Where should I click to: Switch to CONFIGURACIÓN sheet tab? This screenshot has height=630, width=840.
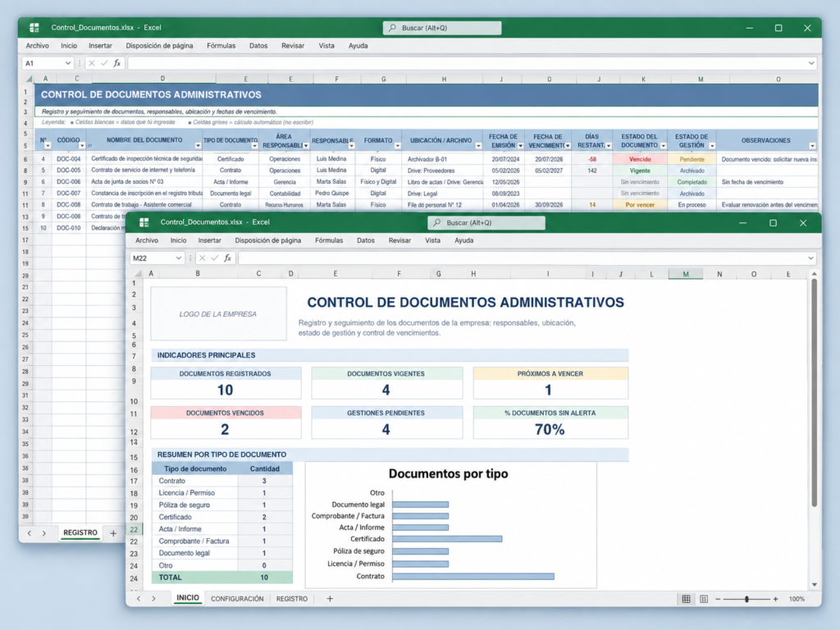(237, 599)
